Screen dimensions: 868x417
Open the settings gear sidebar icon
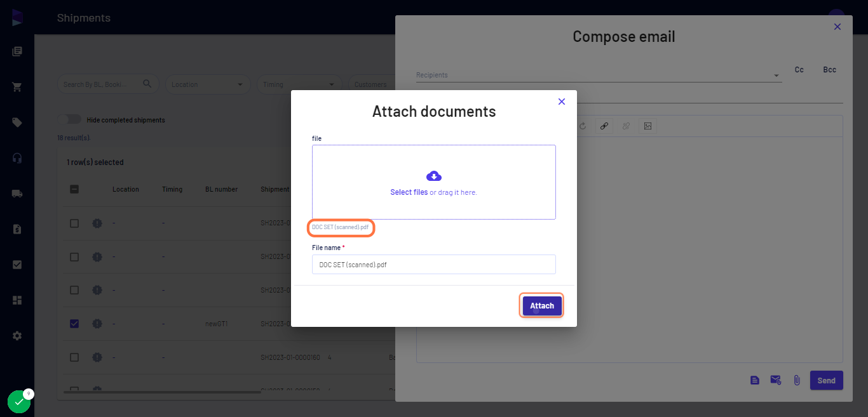pos(17,336)
